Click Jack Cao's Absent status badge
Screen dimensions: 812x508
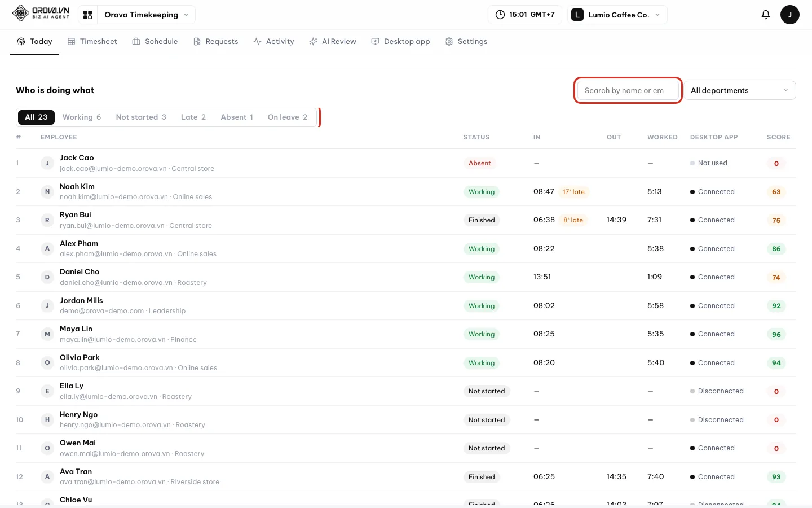[480, 163]
